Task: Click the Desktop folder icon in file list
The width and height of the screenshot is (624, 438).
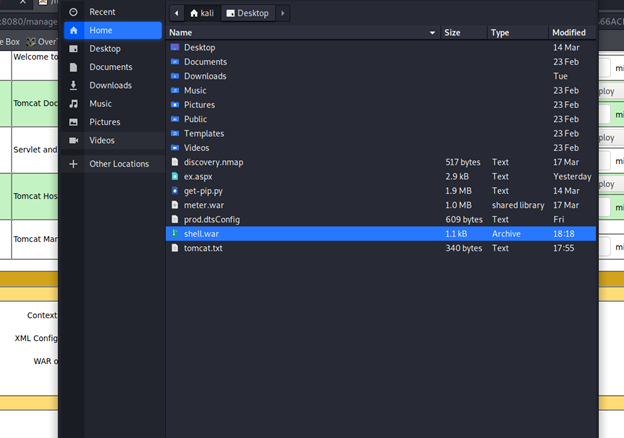Action: click(x=175, y=47)
